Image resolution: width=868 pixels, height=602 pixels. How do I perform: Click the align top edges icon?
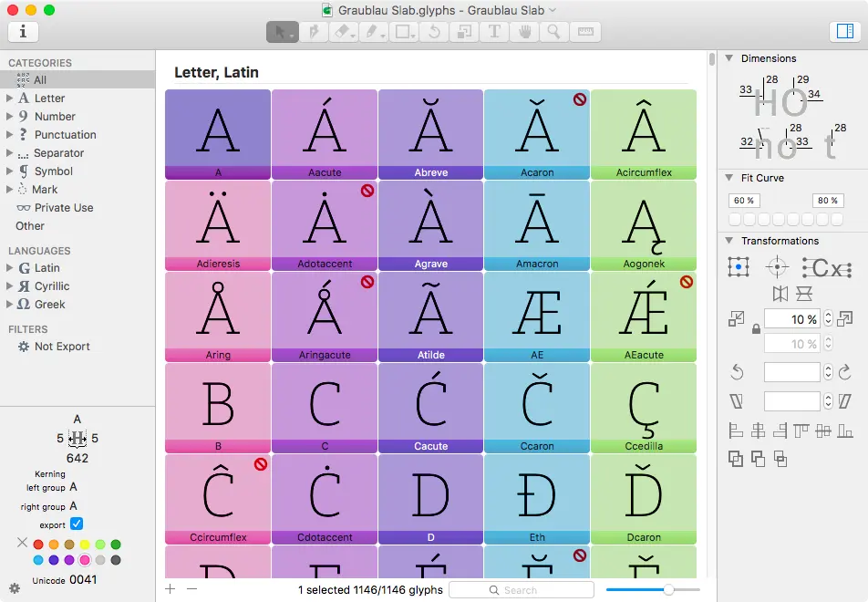801,431
